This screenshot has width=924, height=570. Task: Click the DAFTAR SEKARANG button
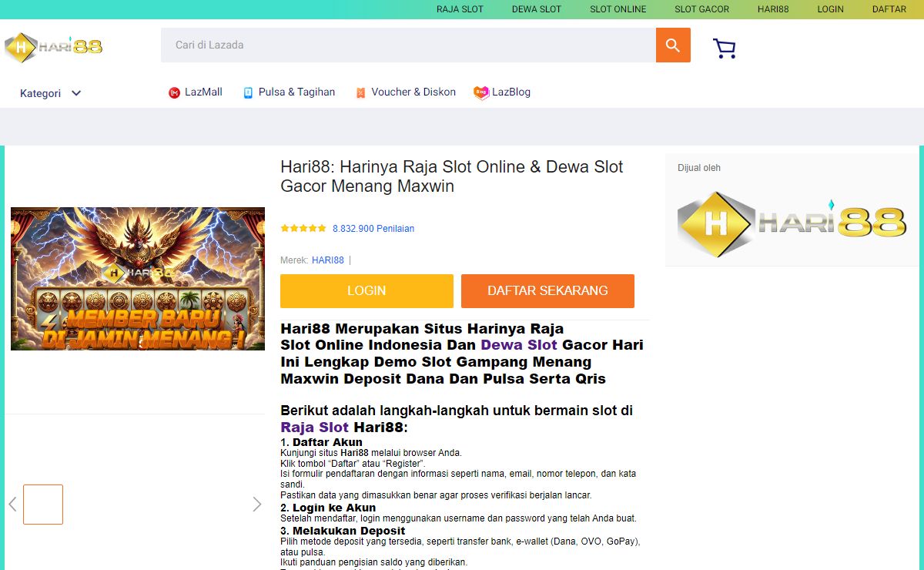click(547, 291)
